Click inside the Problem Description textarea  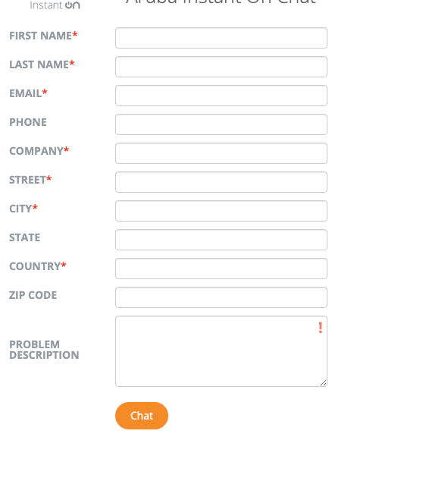coord(221,351)
